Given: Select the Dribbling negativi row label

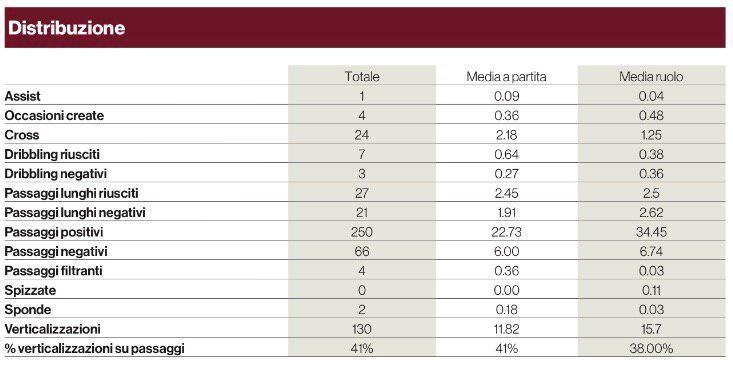Looking at the screenshot, I should click(56, 174).
